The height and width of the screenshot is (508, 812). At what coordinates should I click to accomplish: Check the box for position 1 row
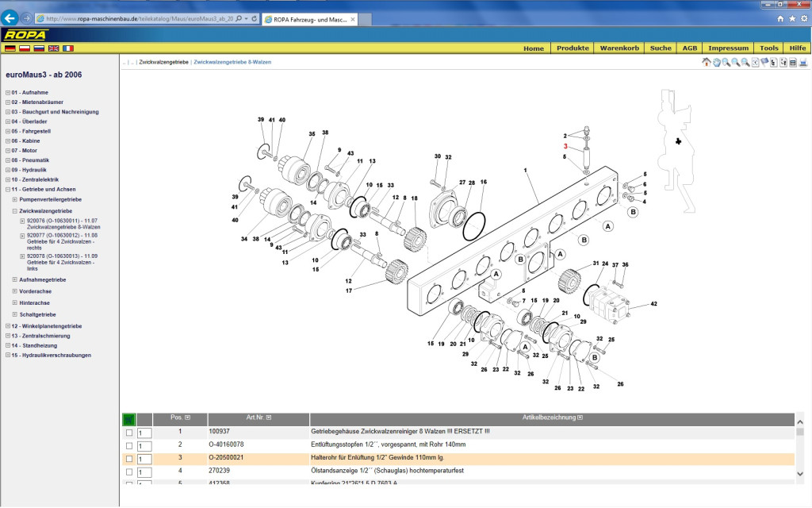[129, 433]
